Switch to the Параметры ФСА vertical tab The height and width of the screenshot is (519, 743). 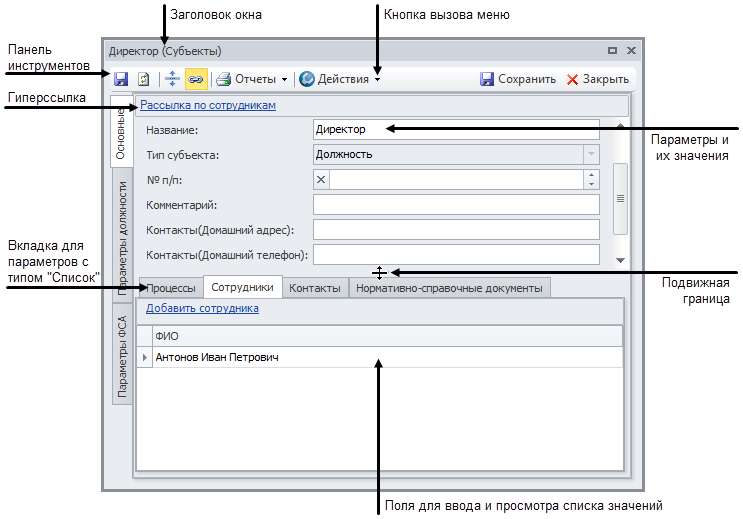click(x=122, y=355)
